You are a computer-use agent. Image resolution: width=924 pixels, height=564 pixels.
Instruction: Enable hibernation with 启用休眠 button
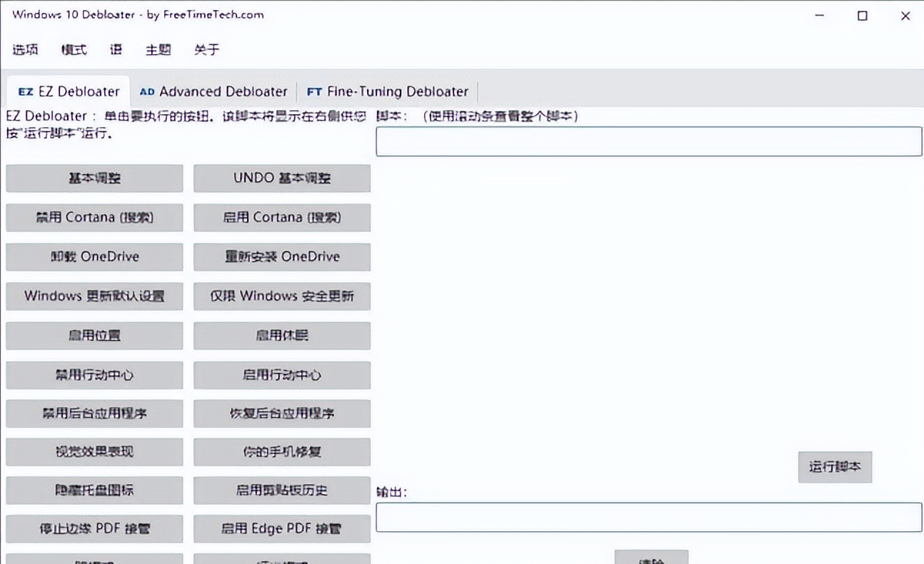click(281, 336)
